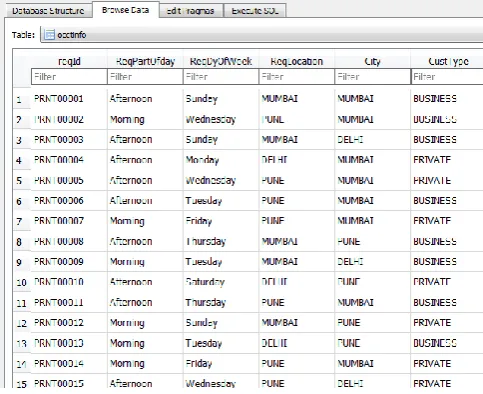
Task: Click the City filter field
Action: (372, 77)
